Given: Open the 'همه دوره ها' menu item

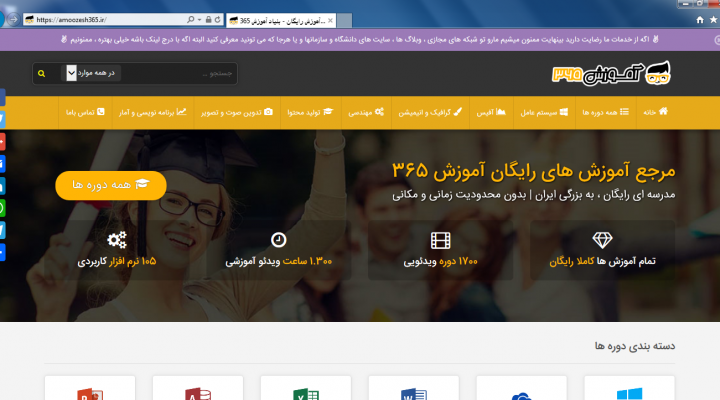Looking at the screenshot, I should coord(606,112).
